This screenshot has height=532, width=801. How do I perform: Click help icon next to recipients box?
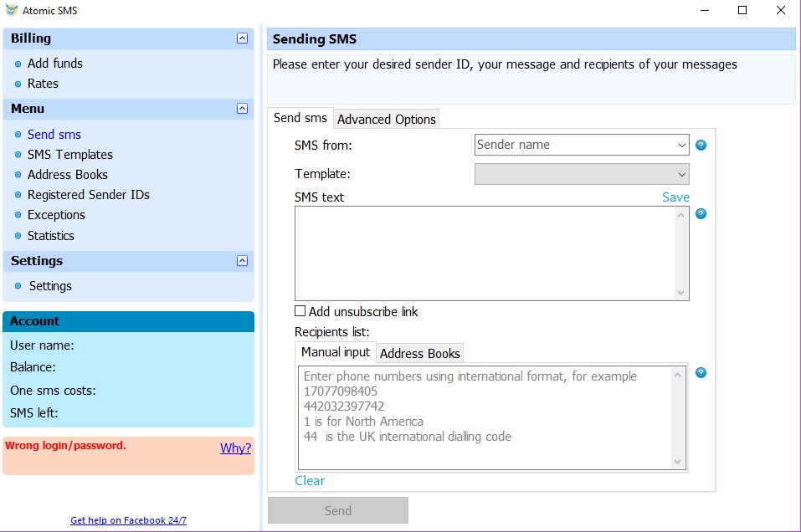point(701,373)
